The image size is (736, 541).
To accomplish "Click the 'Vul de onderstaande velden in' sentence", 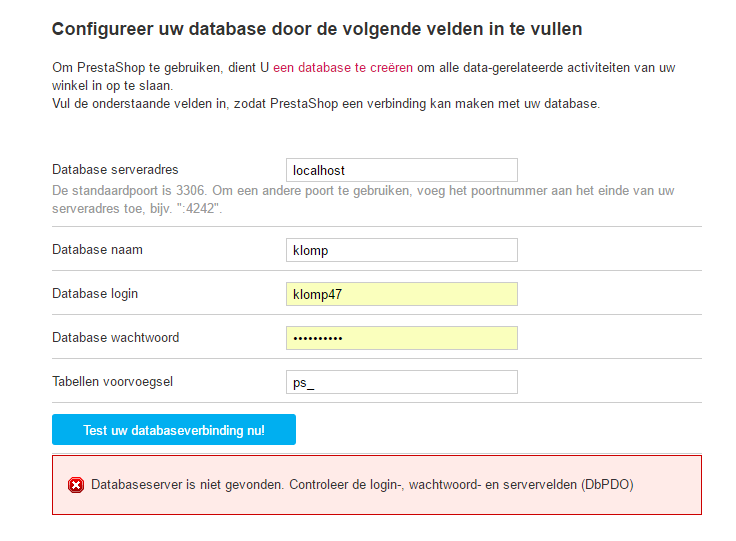I will click(x=326, y=103).
